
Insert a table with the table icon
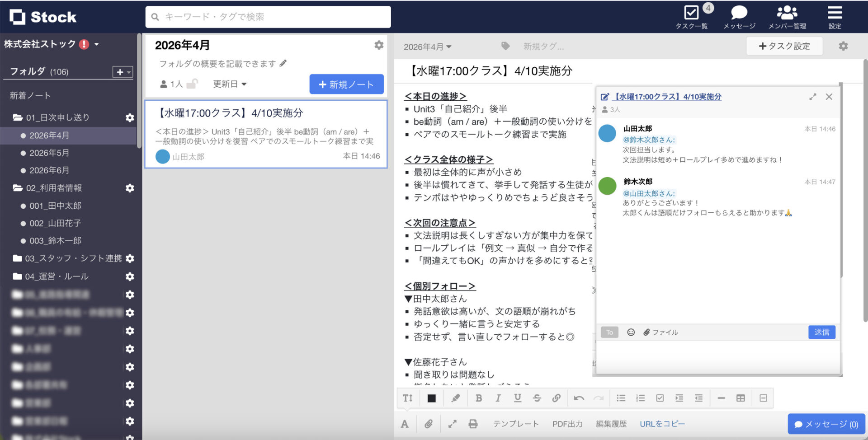point(741,398)
